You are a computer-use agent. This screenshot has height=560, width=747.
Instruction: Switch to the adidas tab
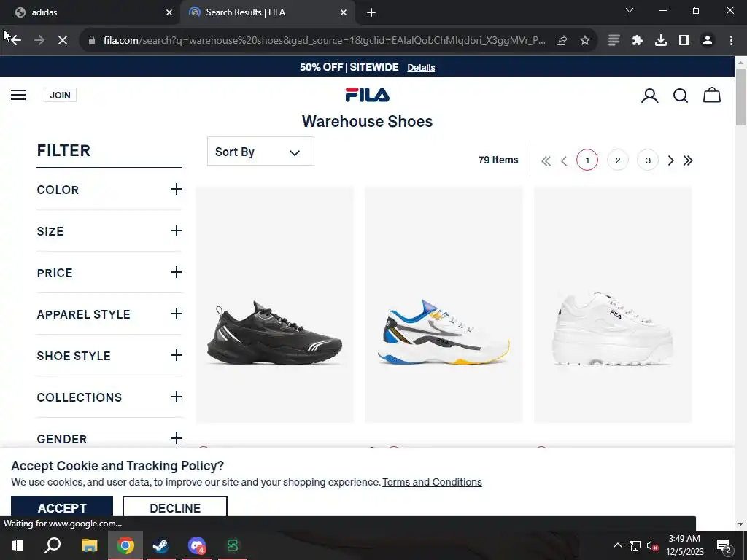pos(90,13)
